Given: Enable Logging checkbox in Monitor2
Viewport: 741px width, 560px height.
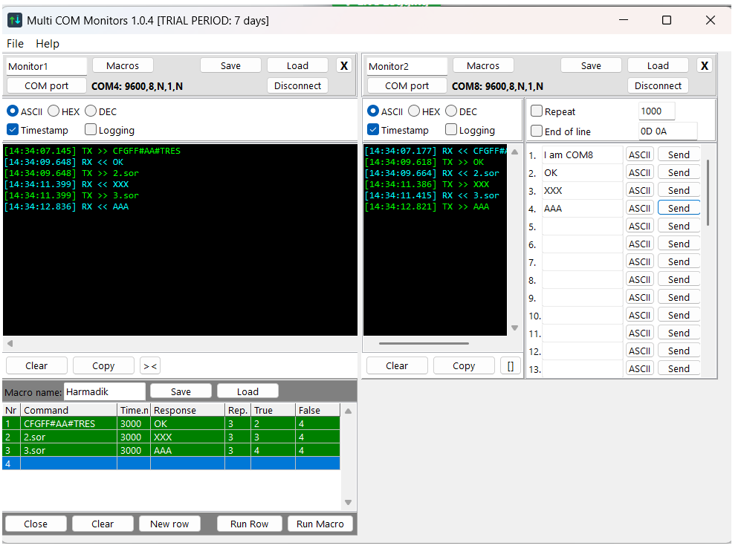Looking at the screenshot, I should pos(451,130).
